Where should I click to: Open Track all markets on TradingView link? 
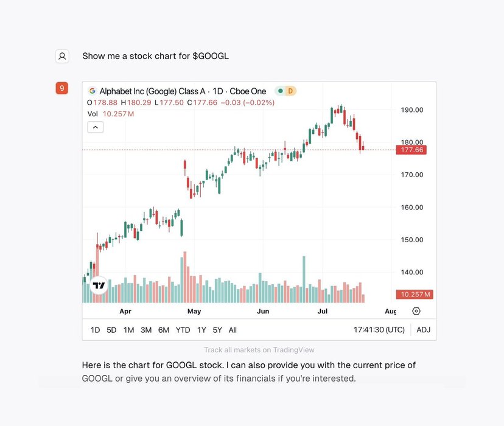(x=259, y=350)
